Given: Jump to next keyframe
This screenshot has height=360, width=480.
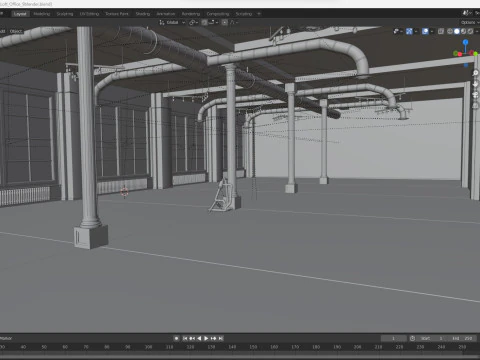Looking at the screenshot, I should coord(213,338).
